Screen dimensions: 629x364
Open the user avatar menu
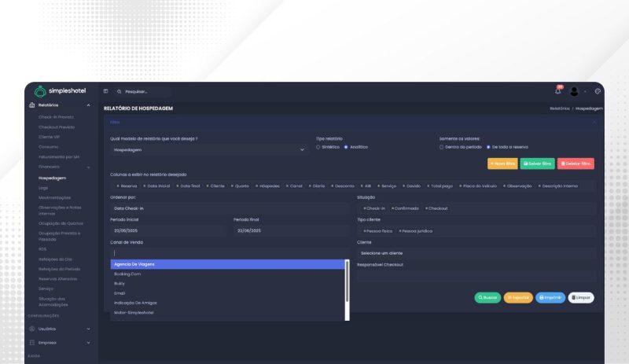click(x=575, y=91)
